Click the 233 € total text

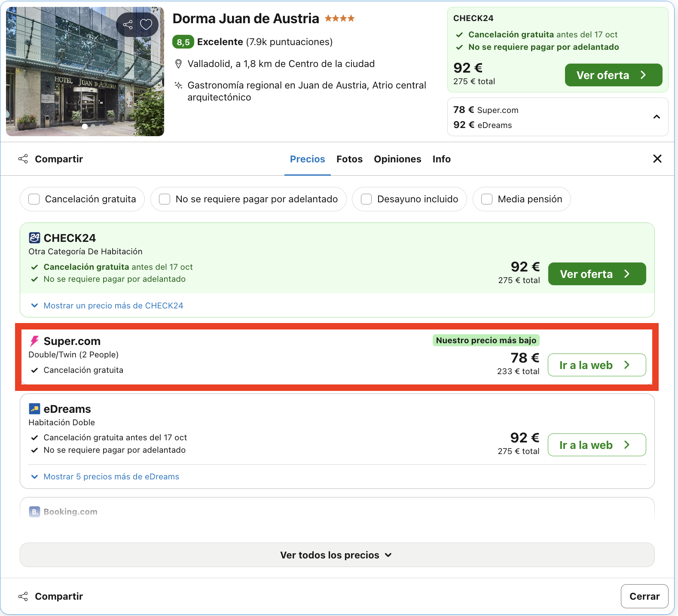(518, 371)
